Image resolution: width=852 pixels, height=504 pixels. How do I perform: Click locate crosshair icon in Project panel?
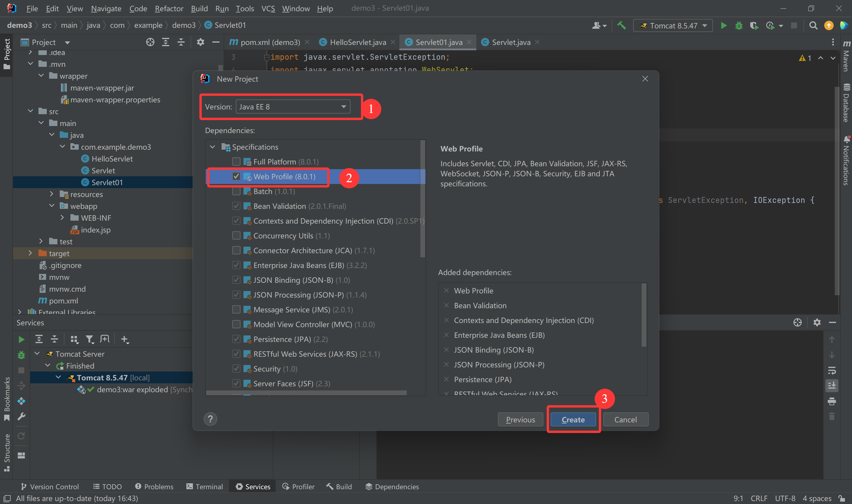tap(150, 42)
